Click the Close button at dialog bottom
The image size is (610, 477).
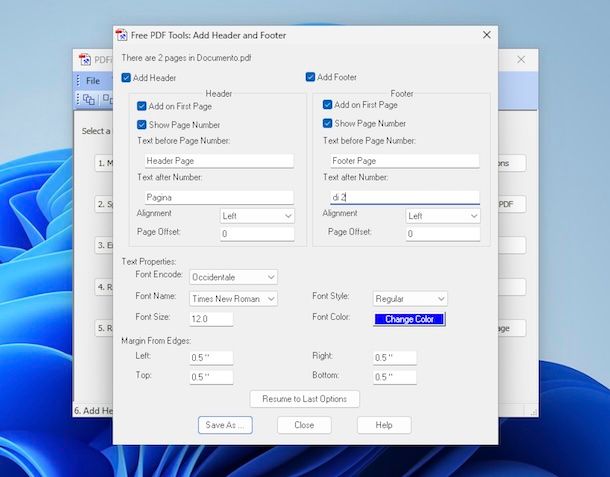point(304,425)
